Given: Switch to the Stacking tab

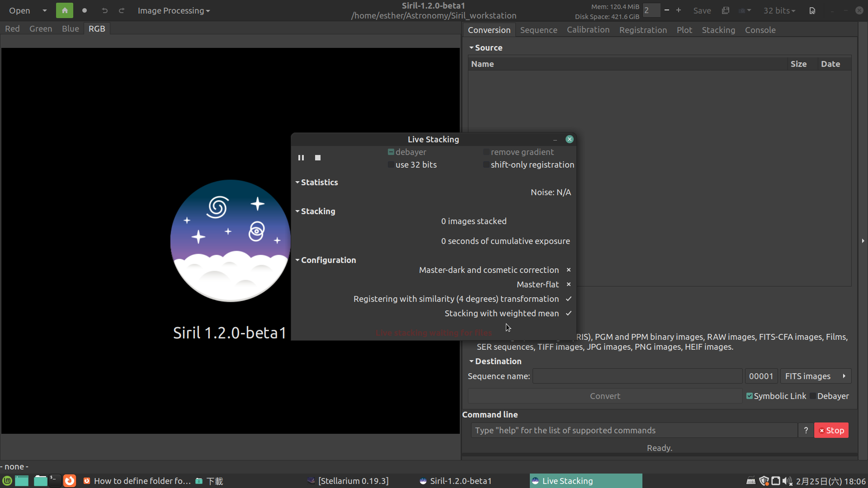Looking at the screenshot, I should [x=718, y=30].
